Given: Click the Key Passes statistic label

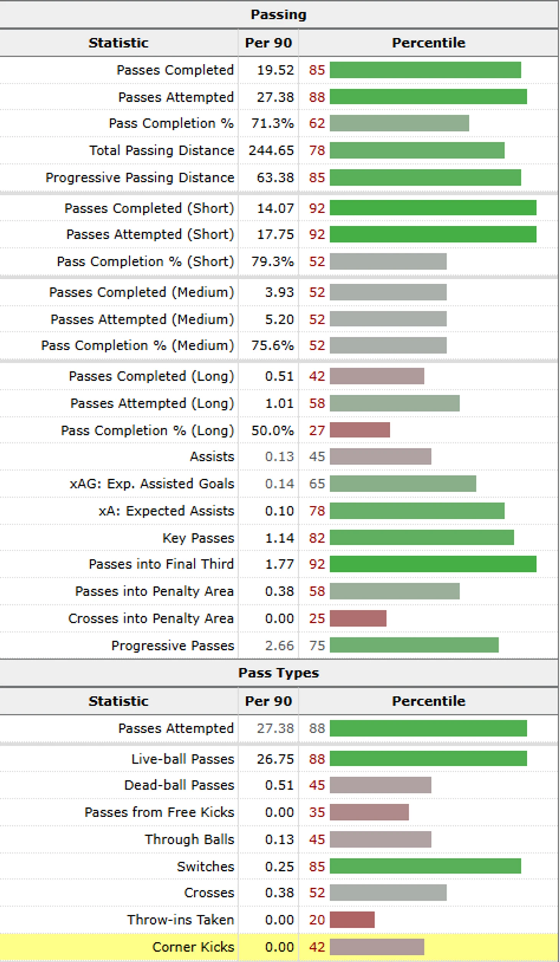Looking at the screenshot, I should coord(198,538).
